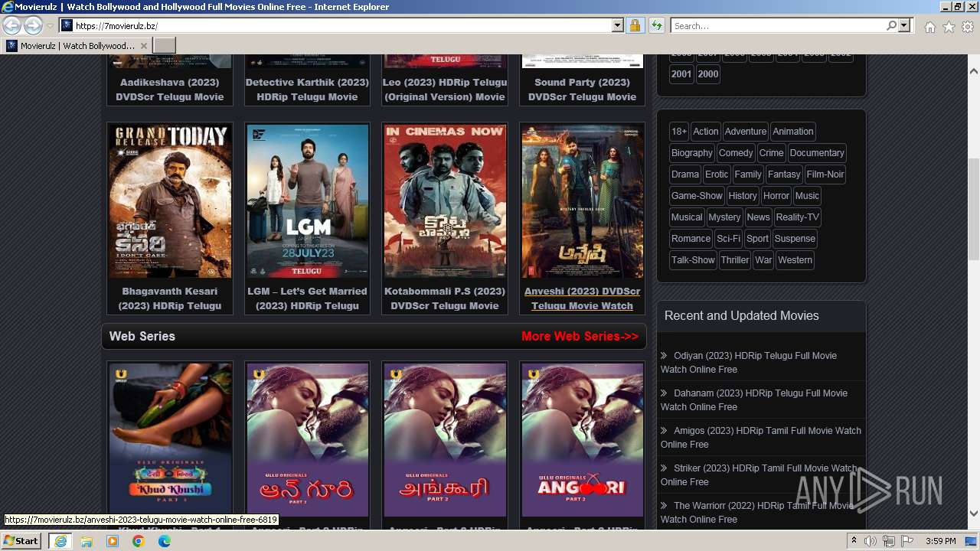Select the Action genre tag
980x551 pixels.
(x=706, y=132)
